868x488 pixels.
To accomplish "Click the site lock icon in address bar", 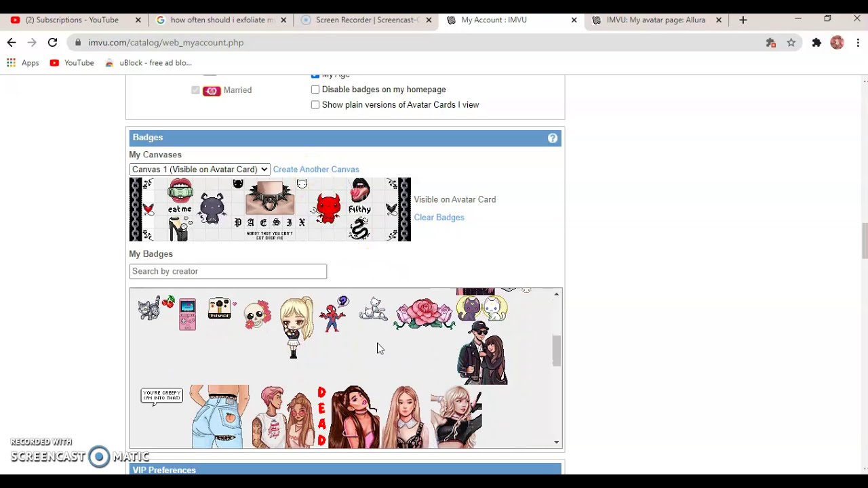I will [79, 43].
